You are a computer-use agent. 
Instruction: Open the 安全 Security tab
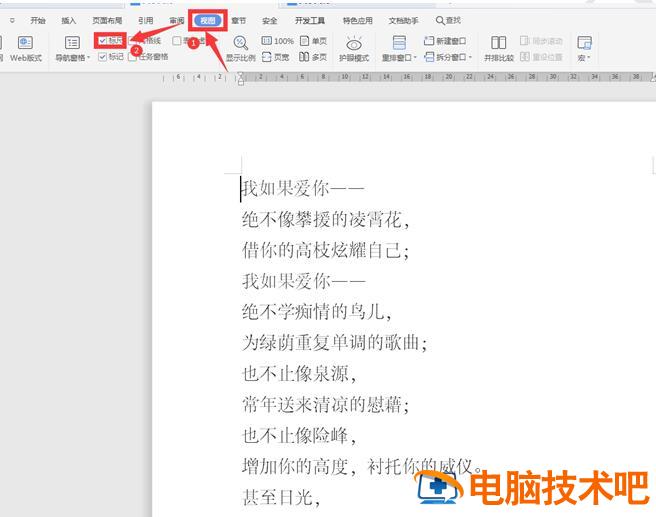[269, 20]
